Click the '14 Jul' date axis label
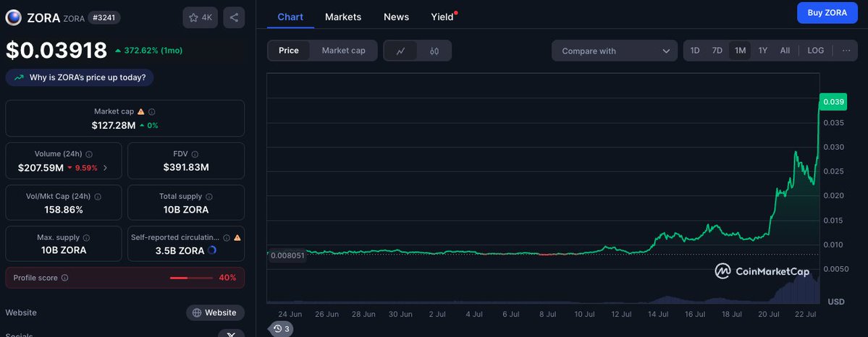Screen dimensions: 868x337 pyautogui.click(x=657, y=314)
